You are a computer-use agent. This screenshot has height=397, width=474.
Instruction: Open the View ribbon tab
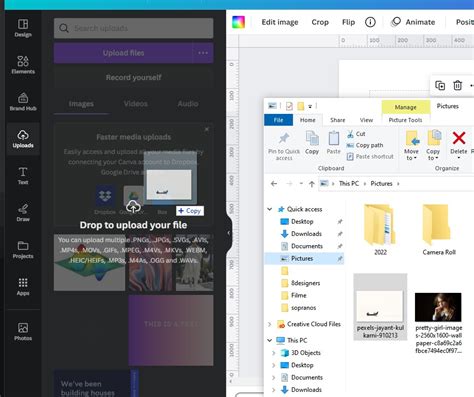point(366,120)
